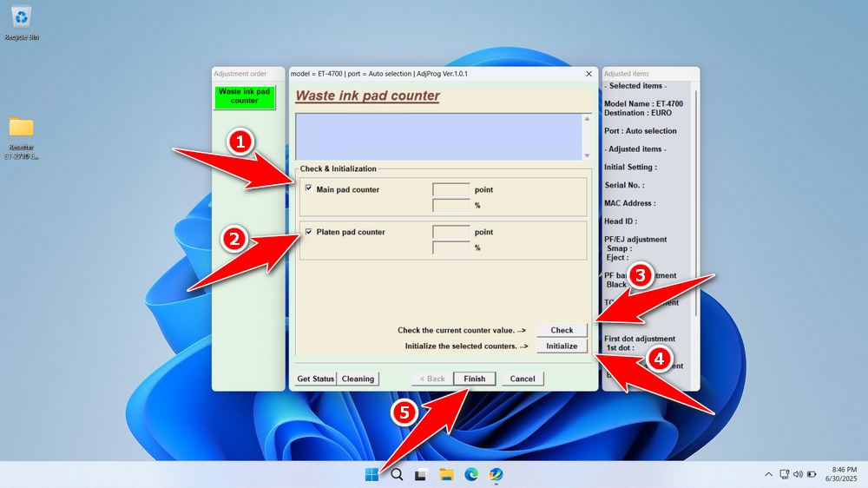Click the message log text area
The image size is (868, 488).
click(x=439, y=137)
